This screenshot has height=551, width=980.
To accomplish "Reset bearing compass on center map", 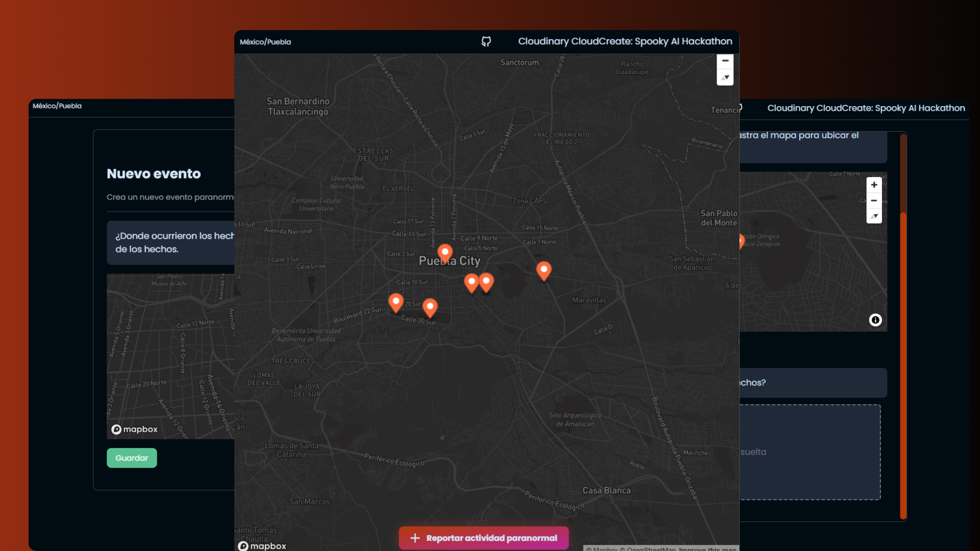I will click(725, 78).
